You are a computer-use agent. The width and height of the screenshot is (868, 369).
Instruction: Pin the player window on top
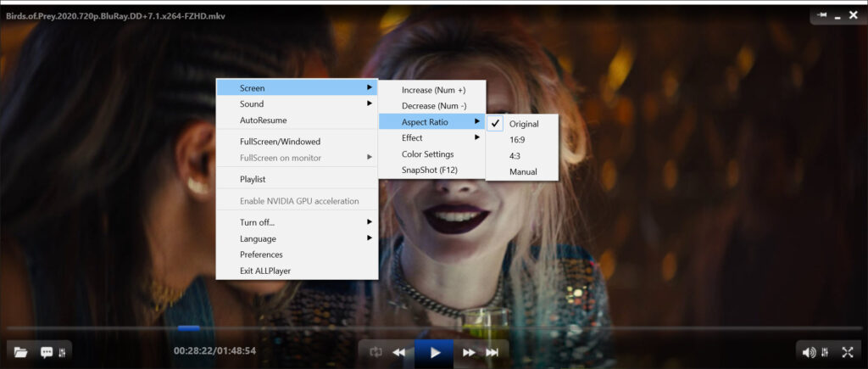coord(822,15)
